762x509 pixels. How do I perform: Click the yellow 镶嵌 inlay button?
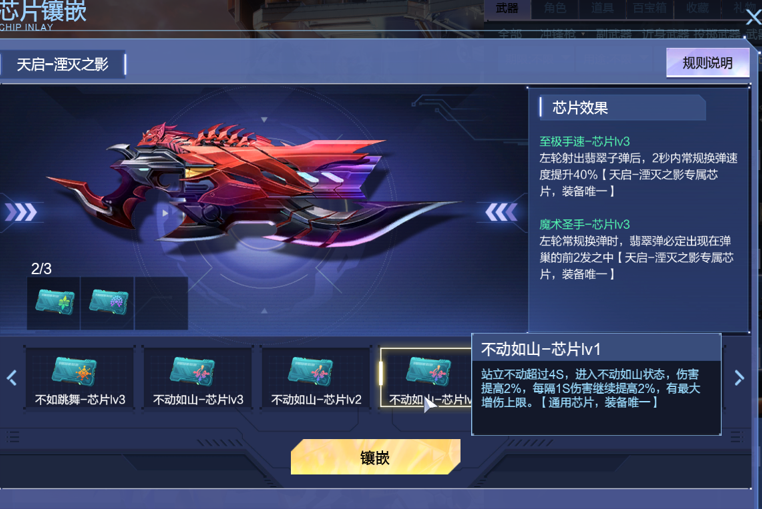(x=376, y=457)
